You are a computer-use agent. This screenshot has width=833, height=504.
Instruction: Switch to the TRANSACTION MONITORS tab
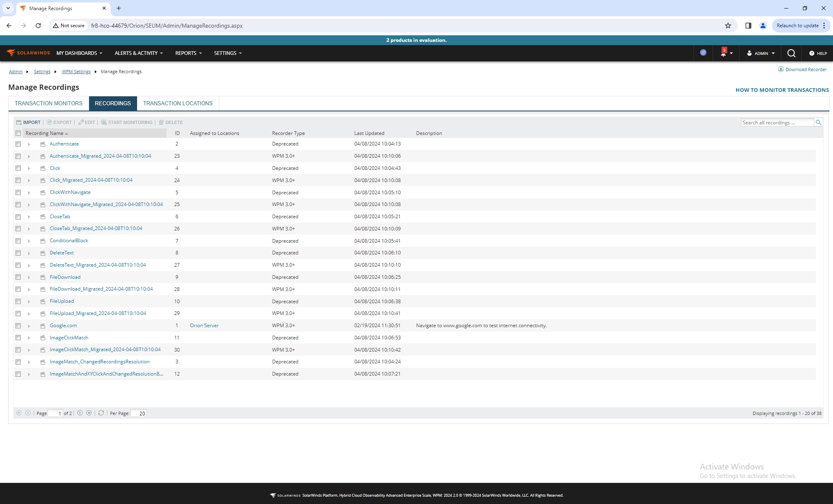(x=48, y=103)
